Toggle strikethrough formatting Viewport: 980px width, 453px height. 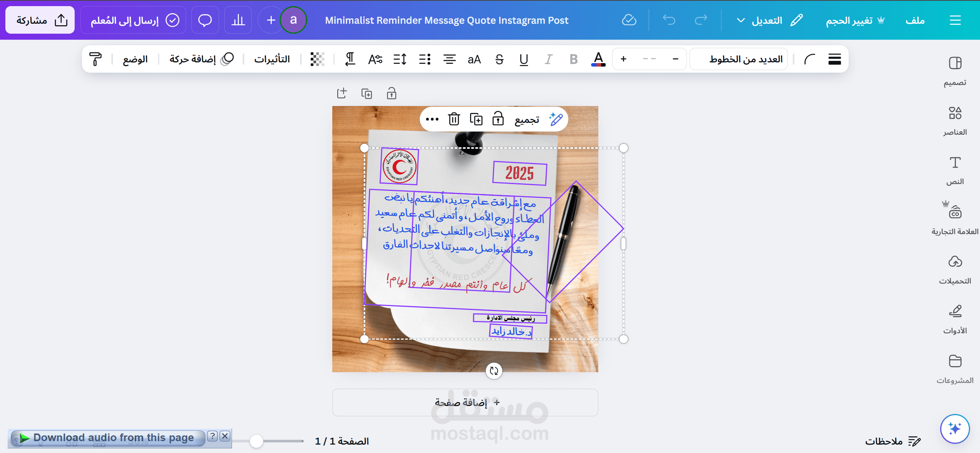click(499, 59)
